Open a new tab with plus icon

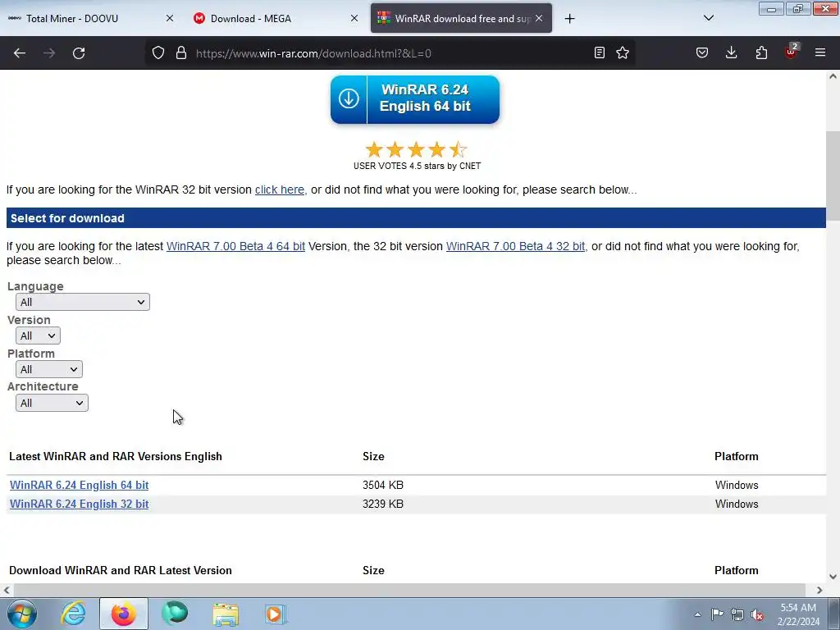569,19
